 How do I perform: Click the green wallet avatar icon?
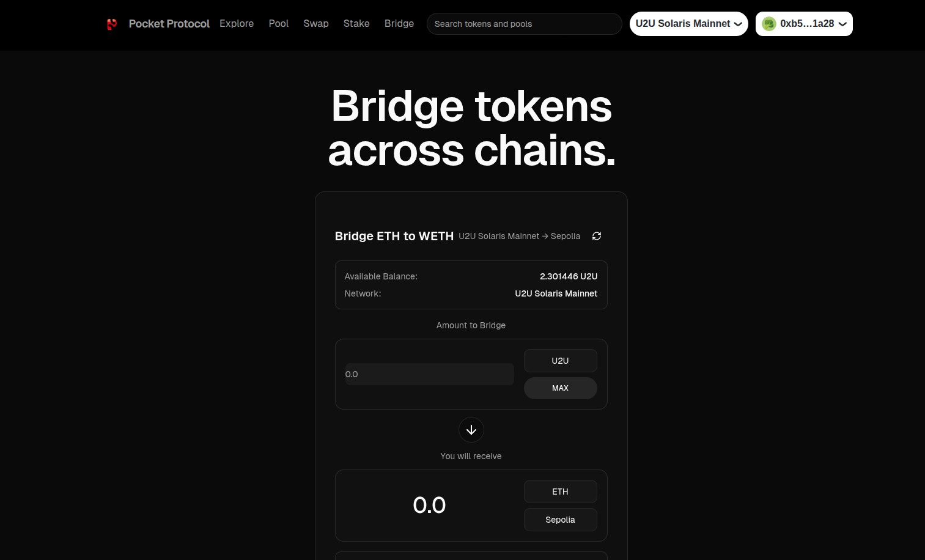pyautogui.click(x=769, y=24)
